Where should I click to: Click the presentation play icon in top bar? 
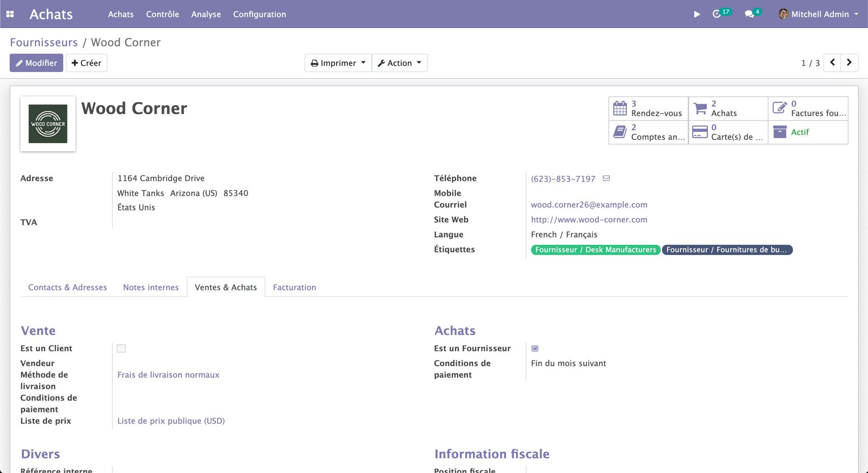point(696,14)
